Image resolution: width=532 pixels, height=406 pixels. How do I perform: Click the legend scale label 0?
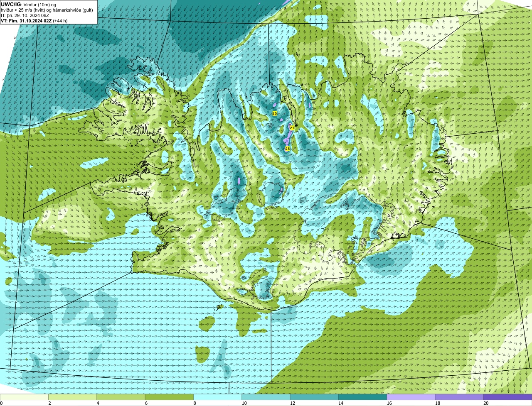point(1,403)
